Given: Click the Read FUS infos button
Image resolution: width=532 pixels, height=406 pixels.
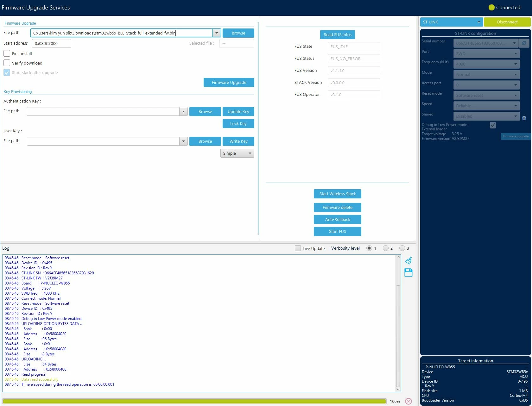Looking at the screenshot, I should coord(338,35).
